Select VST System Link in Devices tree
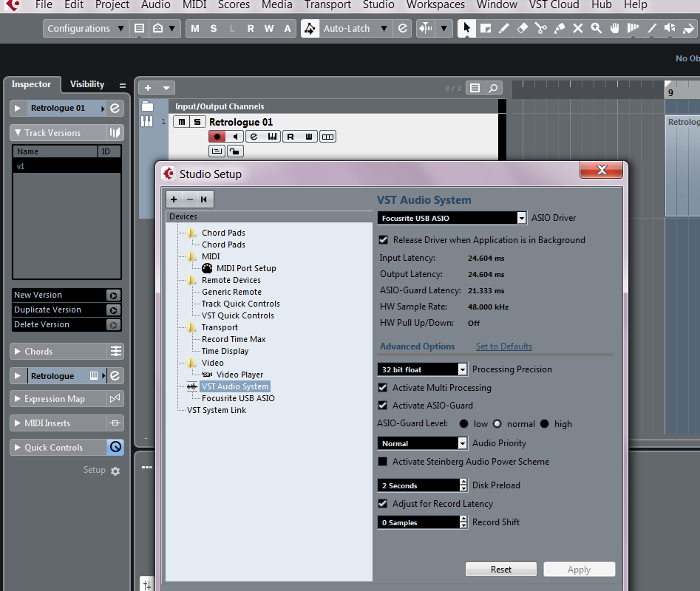Screen dimensions: 700x591 (x=217, y=410)
